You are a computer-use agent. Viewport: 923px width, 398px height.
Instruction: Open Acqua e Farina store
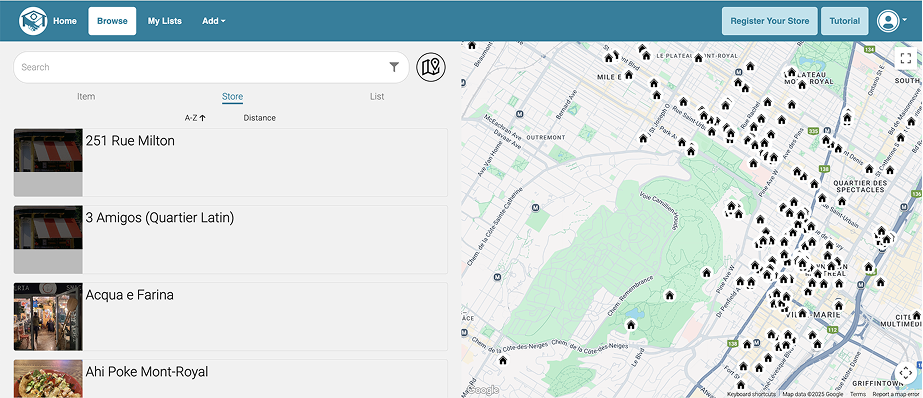231,317
